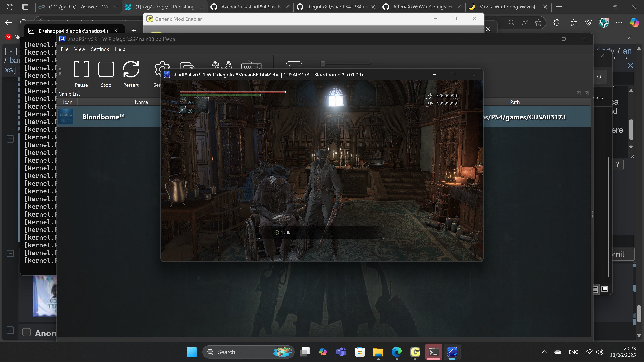
Task: Click the quicksilver bullet item icon
Action: tap(183, 110)
